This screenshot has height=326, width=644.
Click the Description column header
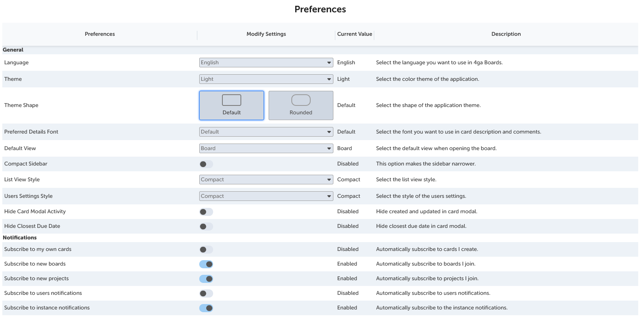(x=506, y=34)
